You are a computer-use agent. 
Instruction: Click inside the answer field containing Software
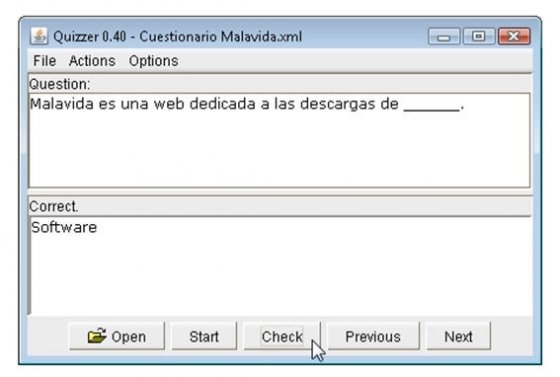tap(281, 266)
